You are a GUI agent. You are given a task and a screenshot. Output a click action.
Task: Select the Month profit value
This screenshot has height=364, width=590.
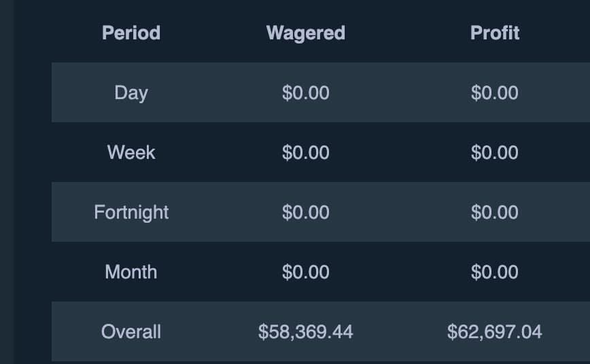(x=495, y=272)
